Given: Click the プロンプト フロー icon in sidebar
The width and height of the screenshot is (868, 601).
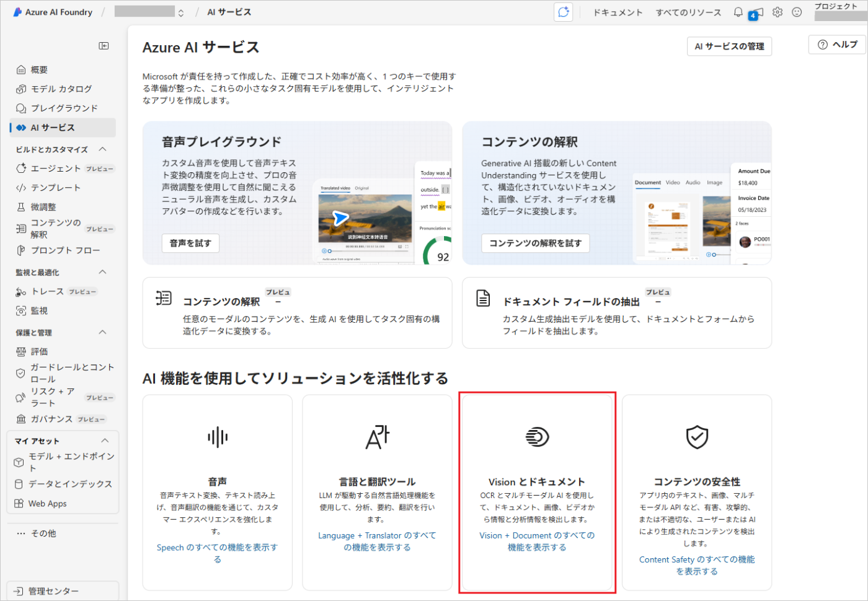Looking at the screenshot, I should pyautogui.click(x=21, y=250).
